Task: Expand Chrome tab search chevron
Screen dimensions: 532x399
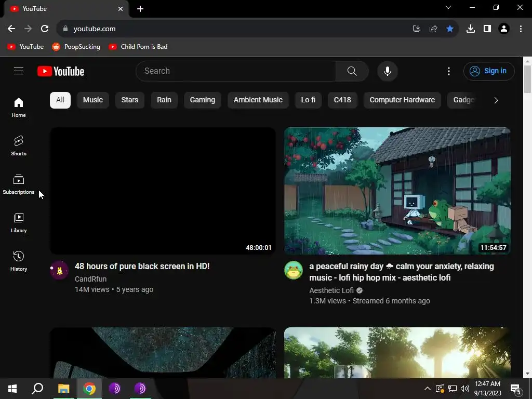Action: pyautogui.click(x=448, y=7)
